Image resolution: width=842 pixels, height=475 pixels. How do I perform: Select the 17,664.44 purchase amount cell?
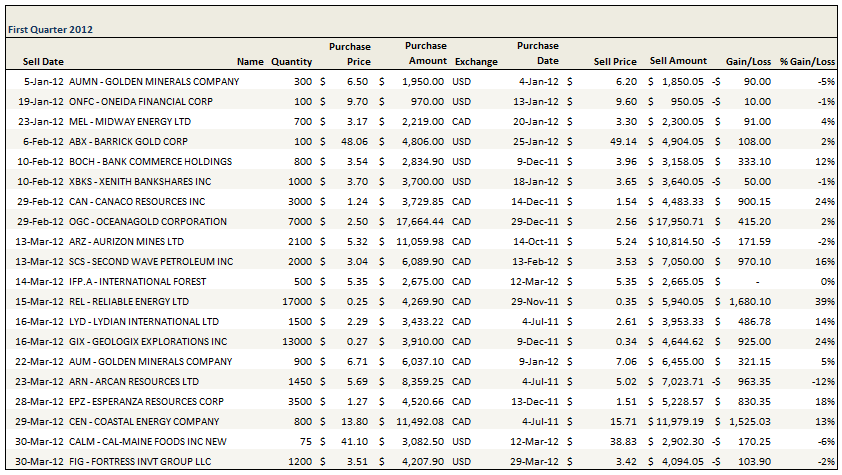(418, 222)
